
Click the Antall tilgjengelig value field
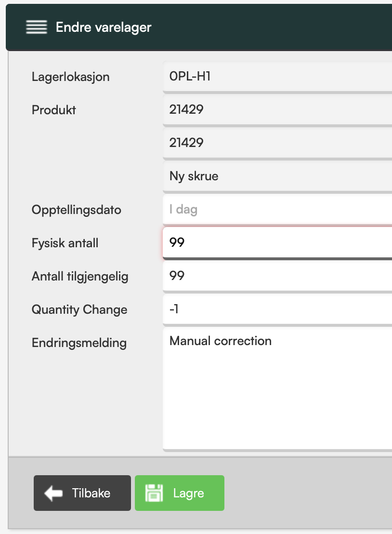coord(277,276)
